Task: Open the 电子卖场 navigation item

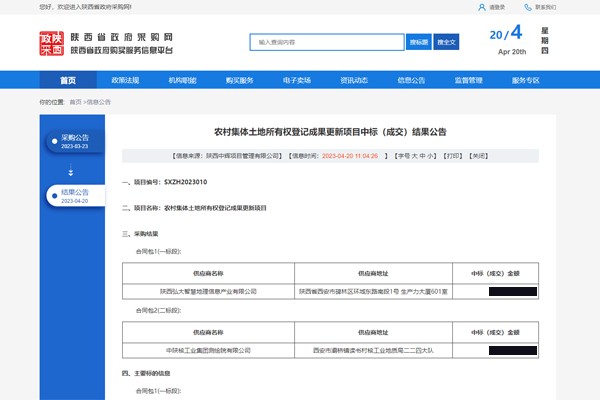Action: point(297,80)
